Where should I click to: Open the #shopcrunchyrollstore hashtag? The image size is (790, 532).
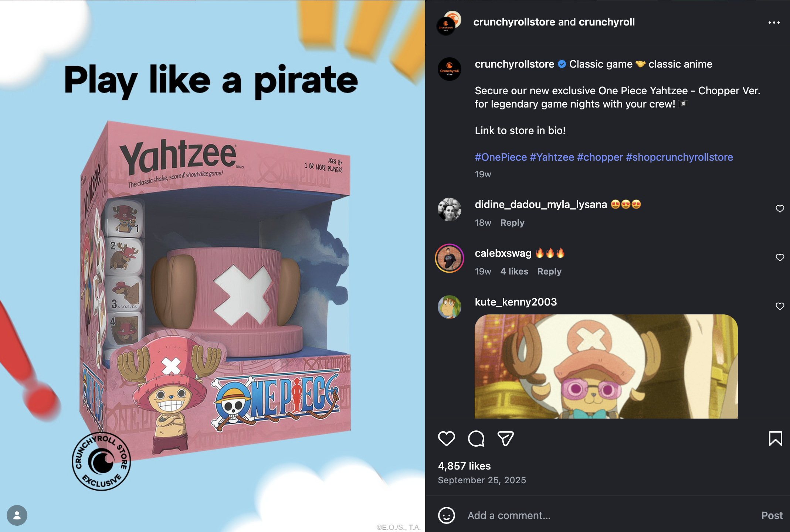pos(679,157)
